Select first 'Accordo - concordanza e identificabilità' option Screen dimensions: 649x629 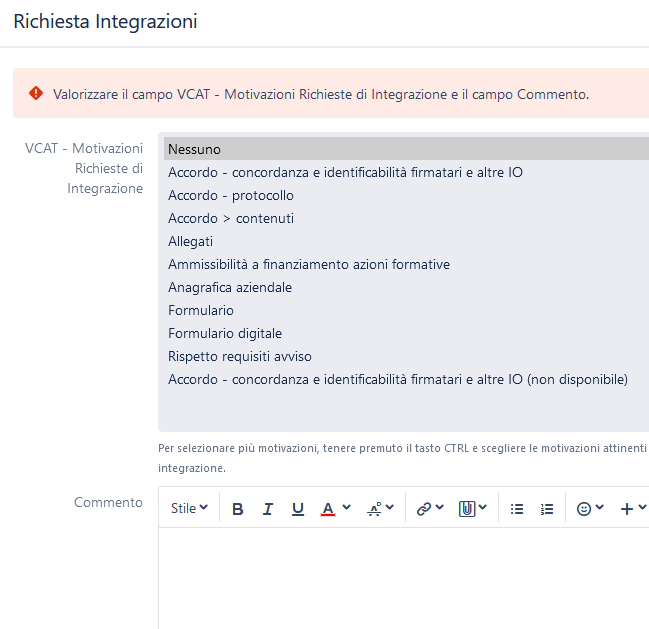406,172
